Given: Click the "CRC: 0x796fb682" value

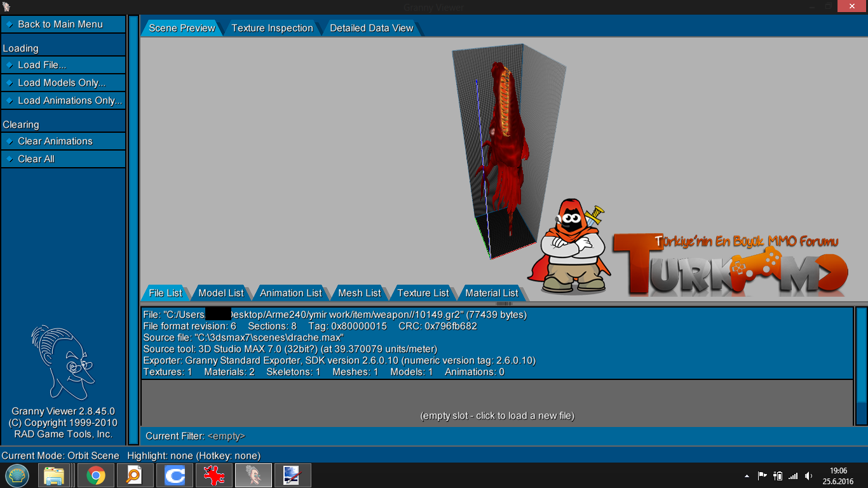Looking at the screenshot, I should (438, 326).
